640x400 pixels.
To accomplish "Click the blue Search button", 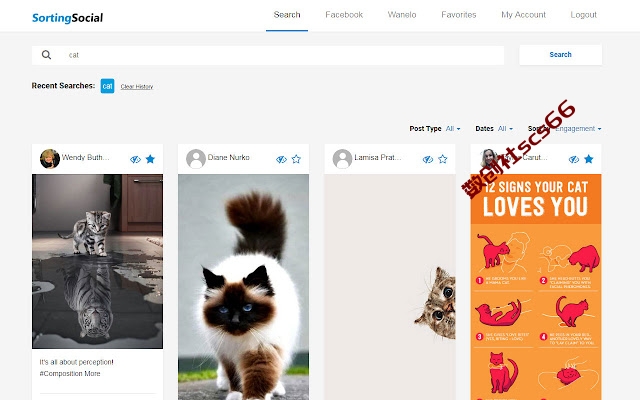I will (560, 55).
